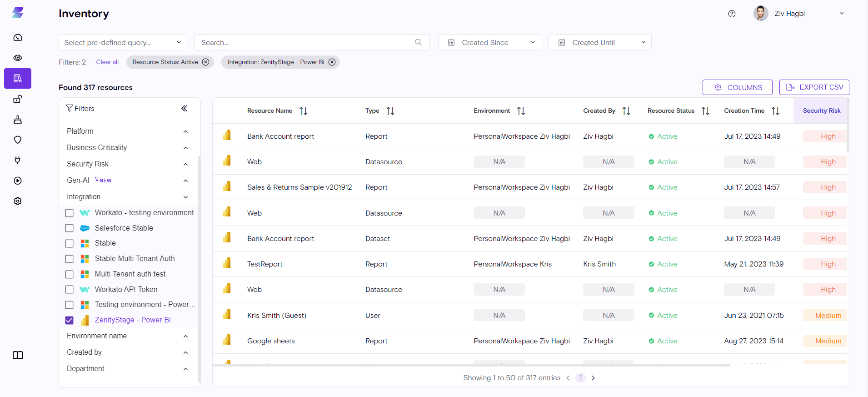Viewport: 868px width, 397px height.
Task: Click the eye visibility icon in sidebar
Action: (x=18, y=58)
